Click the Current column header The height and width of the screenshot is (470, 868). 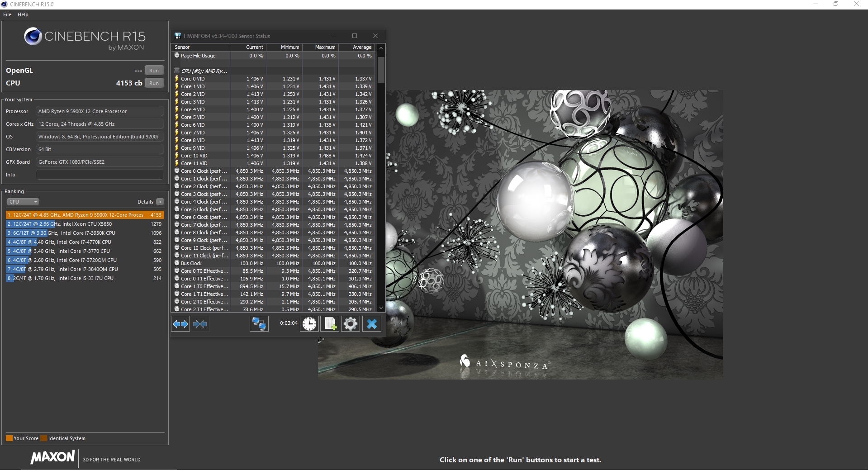(x=248, y=47)
